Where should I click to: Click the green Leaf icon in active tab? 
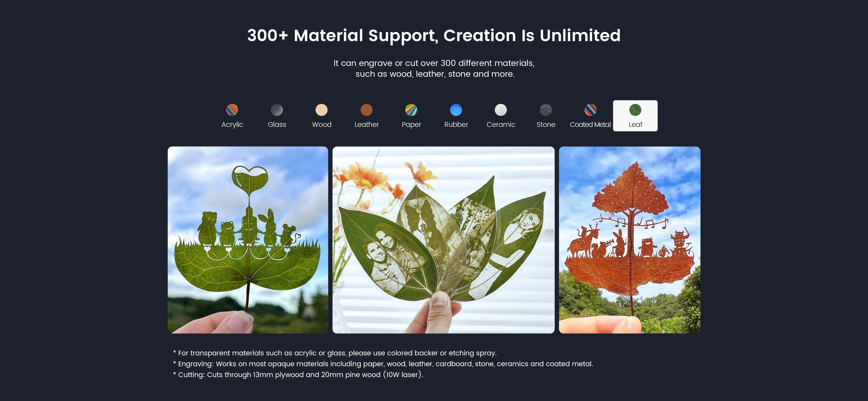[635, 110]
